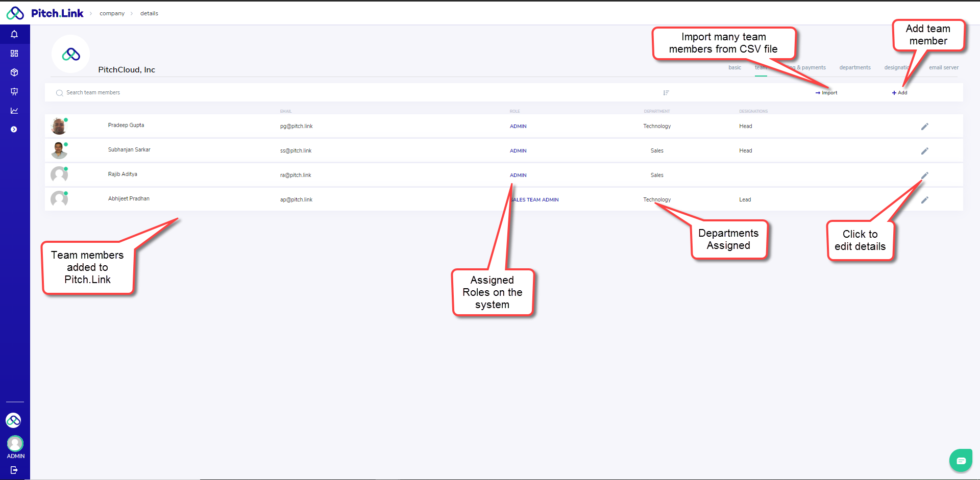Click Subhanjan Sarkar's ADMIN role link
This screenshot has width=980, height=480.
point(518,151)
